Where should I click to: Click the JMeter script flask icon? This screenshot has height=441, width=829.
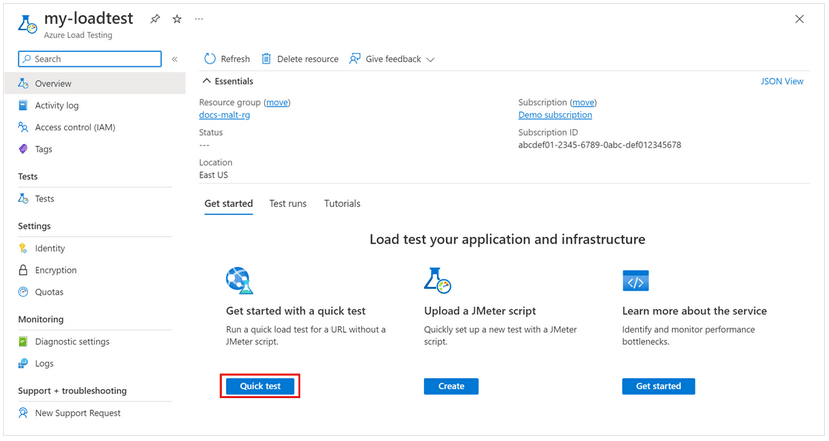[x=437, y=280]
